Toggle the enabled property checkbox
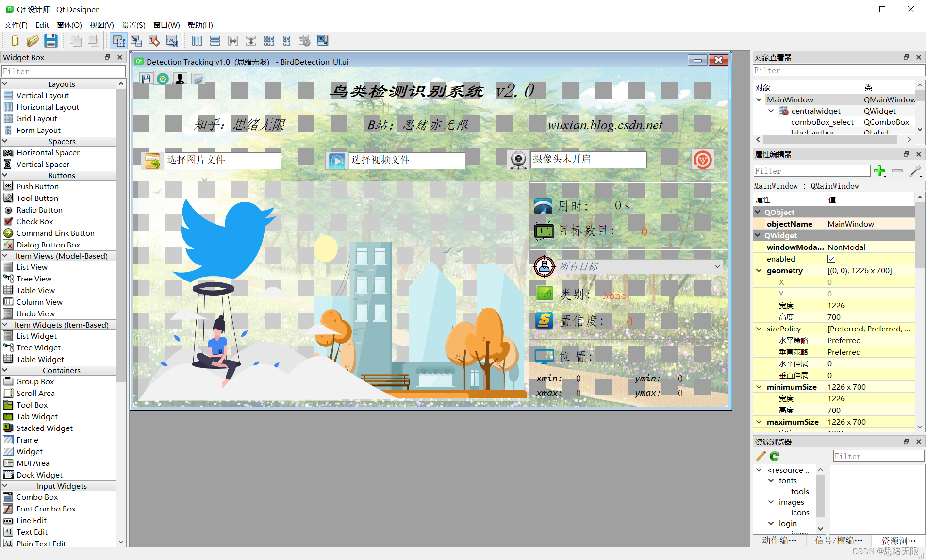 (x=831, y=259)
